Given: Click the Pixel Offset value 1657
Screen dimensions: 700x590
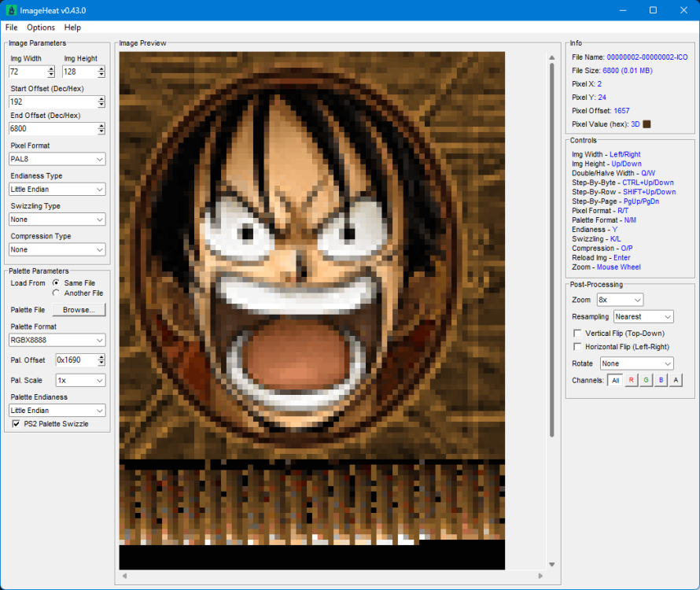Looking at the screenshot, I should click(x=621, y=111).
